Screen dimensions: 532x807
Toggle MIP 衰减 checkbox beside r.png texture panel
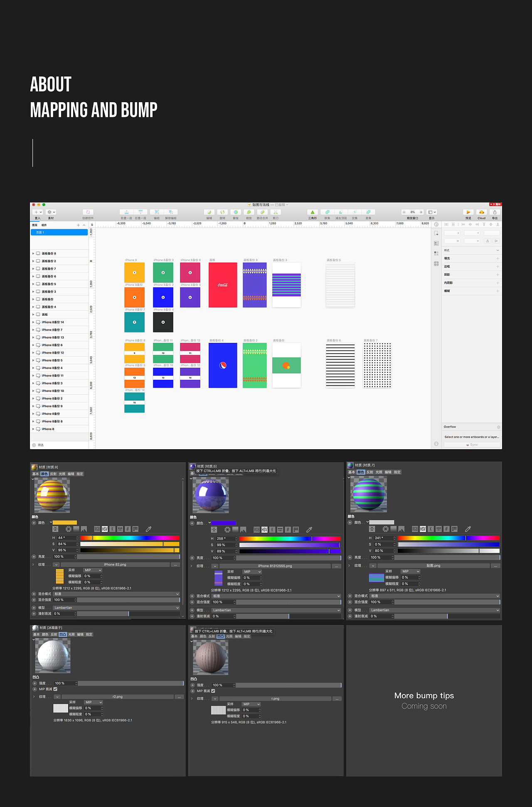(213, 691)
